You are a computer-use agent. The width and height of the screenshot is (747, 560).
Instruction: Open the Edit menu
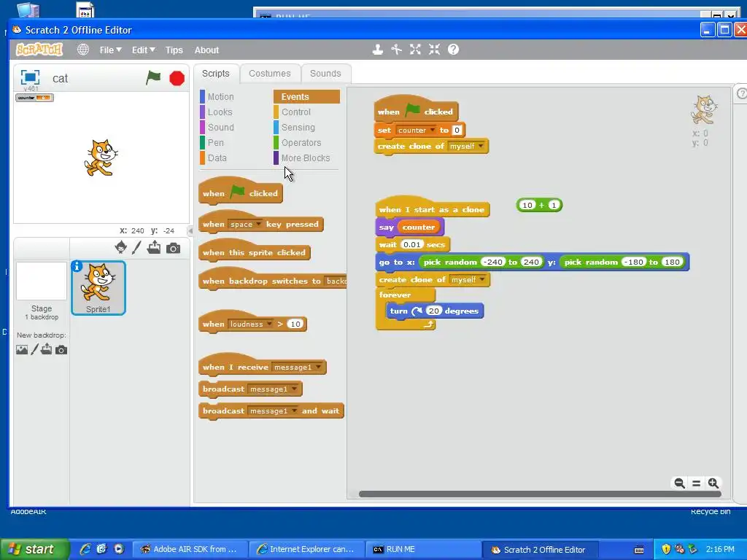click(x=144, y=50)
